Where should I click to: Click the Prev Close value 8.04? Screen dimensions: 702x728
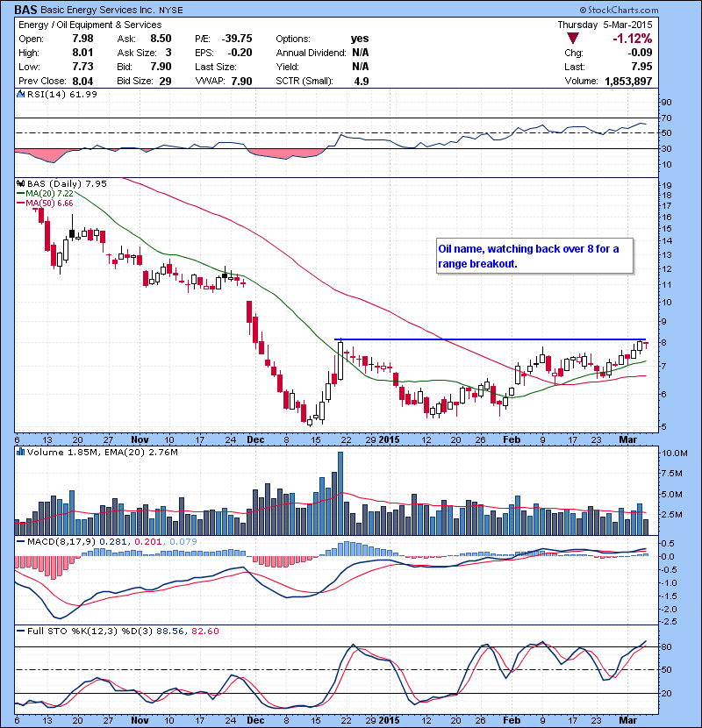tap(82, 82)
